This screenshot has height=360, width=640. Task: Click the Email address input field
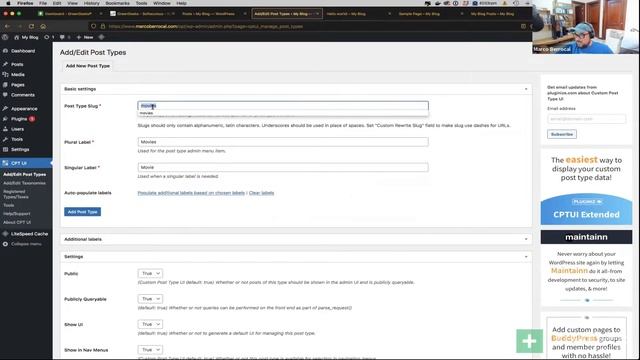tap(586, 119)
